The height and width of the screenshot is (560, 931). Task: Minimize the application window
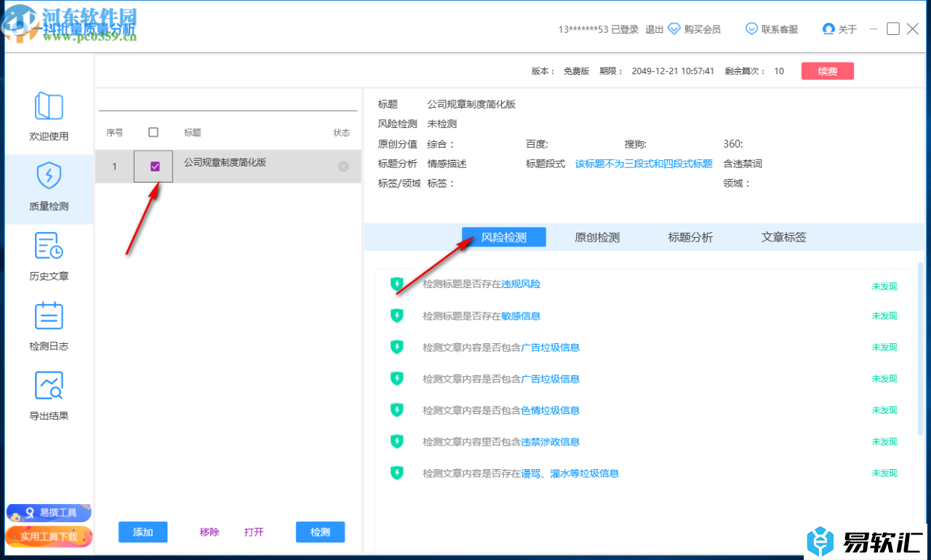point(872,29)
